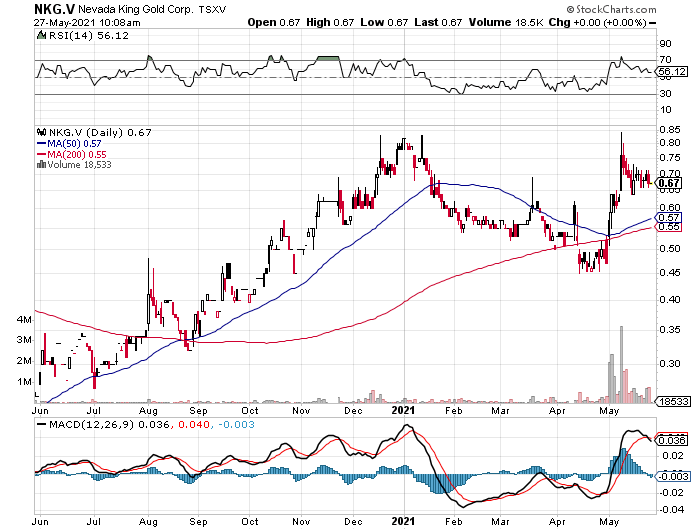Click the 70 overbought level on RSI axis
The image size is (700, 530).
(x=665, y=60)
